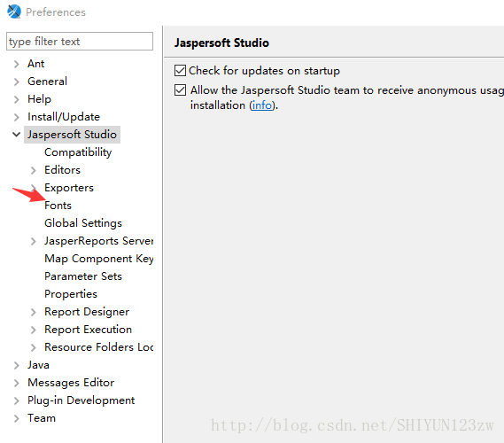The image size is (504, 443).
Task: Expand the Java preferences node
Action: click(x=17, y=365)
